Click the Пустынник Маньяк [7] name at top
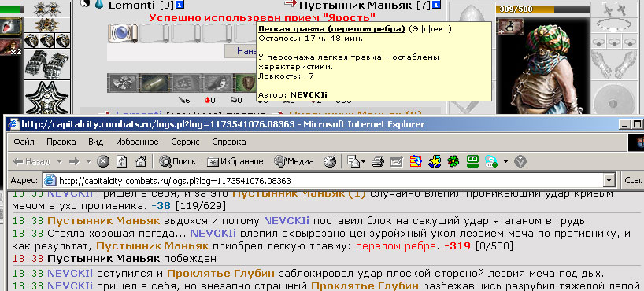Viewport: 644px width, 291px height. tap(365, 6)
